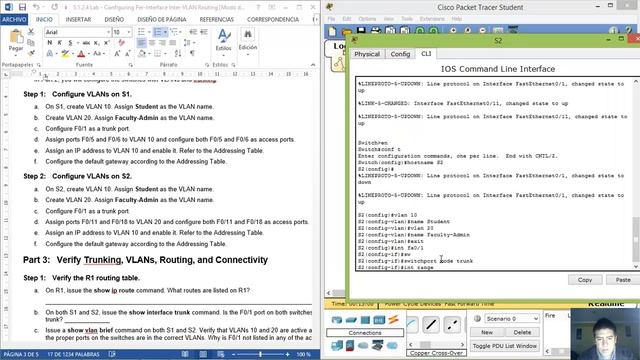This screenshot has height=360, width=640.
Task: Click the numbered list icon
Action: [x=158, y=32]
